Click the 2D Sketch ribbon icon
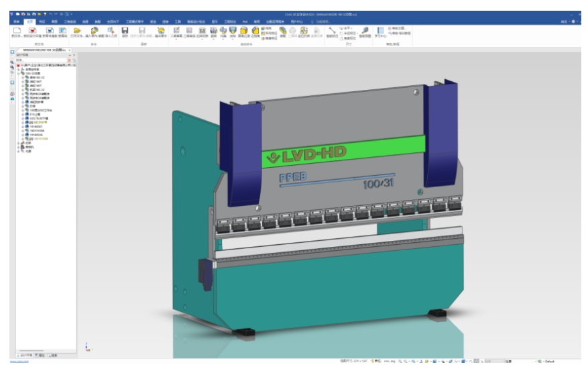This screenshot has height=373, width=588. [176, 30]
